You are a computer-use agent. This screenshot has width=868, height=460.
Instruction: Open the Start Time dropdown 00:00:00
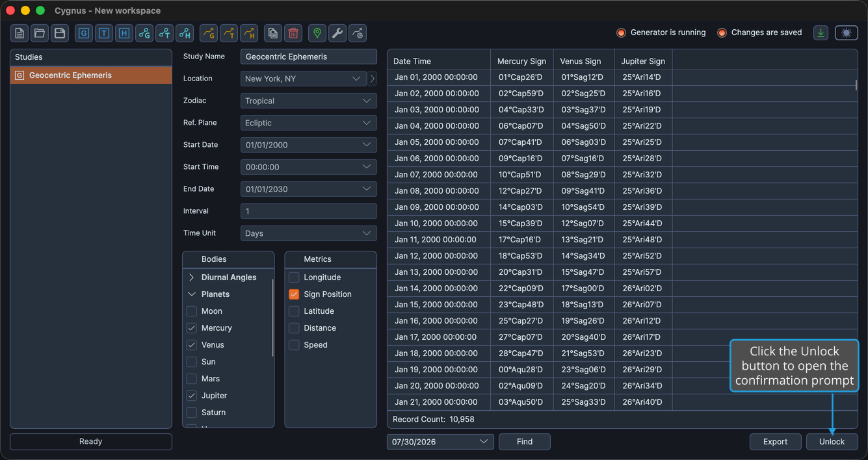click(x=309, y=167)
